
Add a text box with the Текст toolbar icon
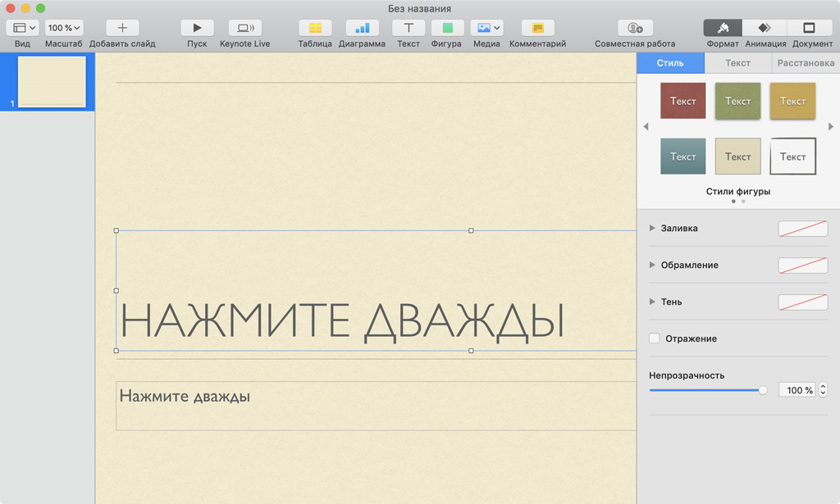tap(409, 28)
